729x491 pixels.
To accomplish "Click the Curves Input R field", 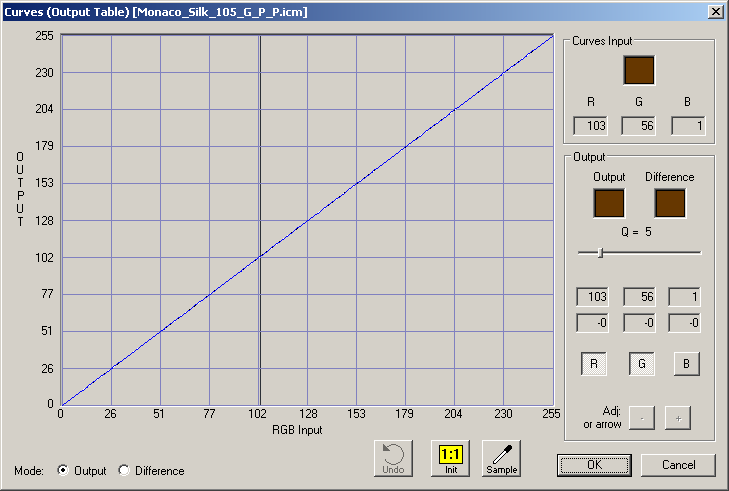I will click(590, 126).
